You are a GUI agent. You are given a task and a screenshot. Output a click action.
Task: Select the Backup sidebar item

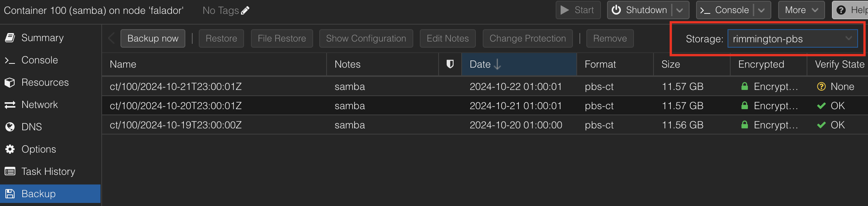tap(50, 194)
